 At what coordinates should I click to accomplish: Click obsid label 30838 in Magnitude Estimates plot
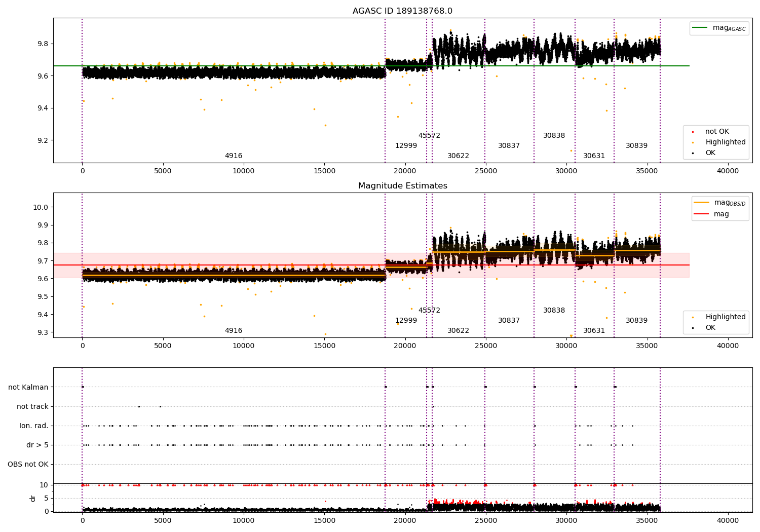(554, 311)
